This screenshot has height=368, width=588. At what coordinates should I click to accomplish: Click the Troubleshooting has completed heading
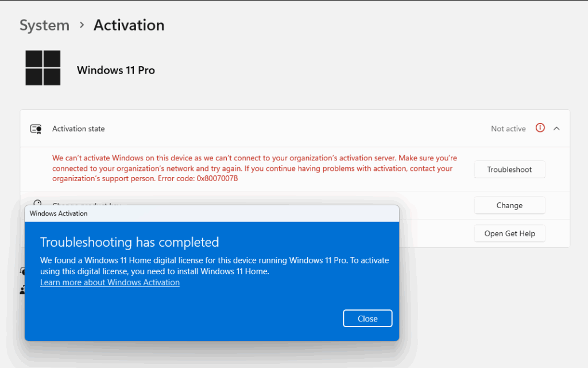(x=131, y=243)
